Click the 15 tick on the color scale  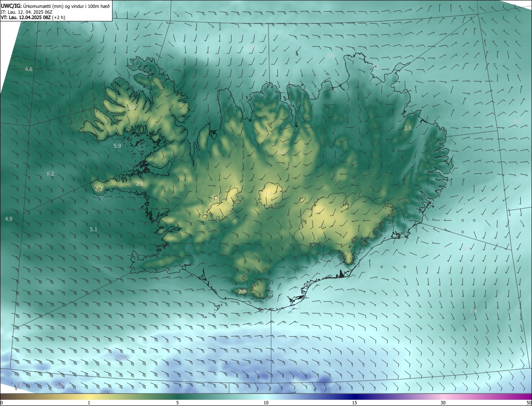click(355, 403)
